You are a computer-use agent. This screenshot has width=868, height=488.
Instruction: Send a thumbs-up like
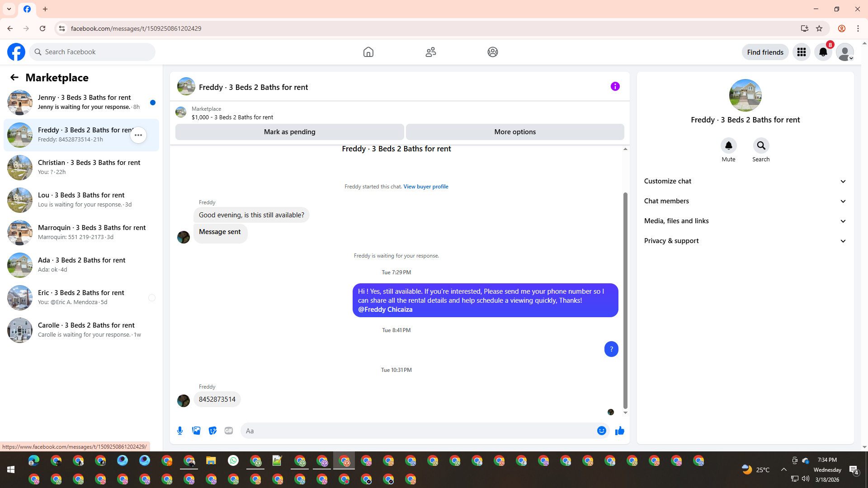pos(619,431)
